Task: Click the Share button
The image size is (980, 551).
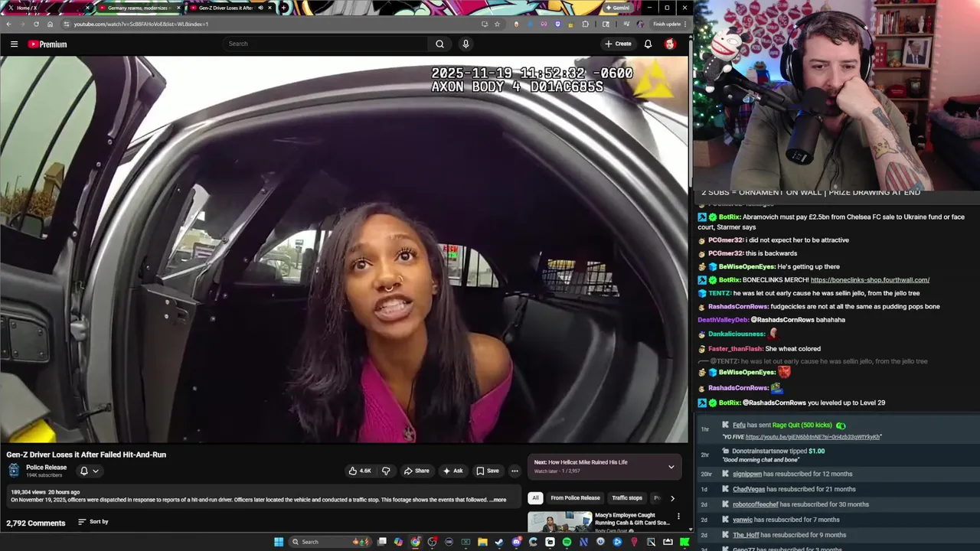Action: pos(416,471)
